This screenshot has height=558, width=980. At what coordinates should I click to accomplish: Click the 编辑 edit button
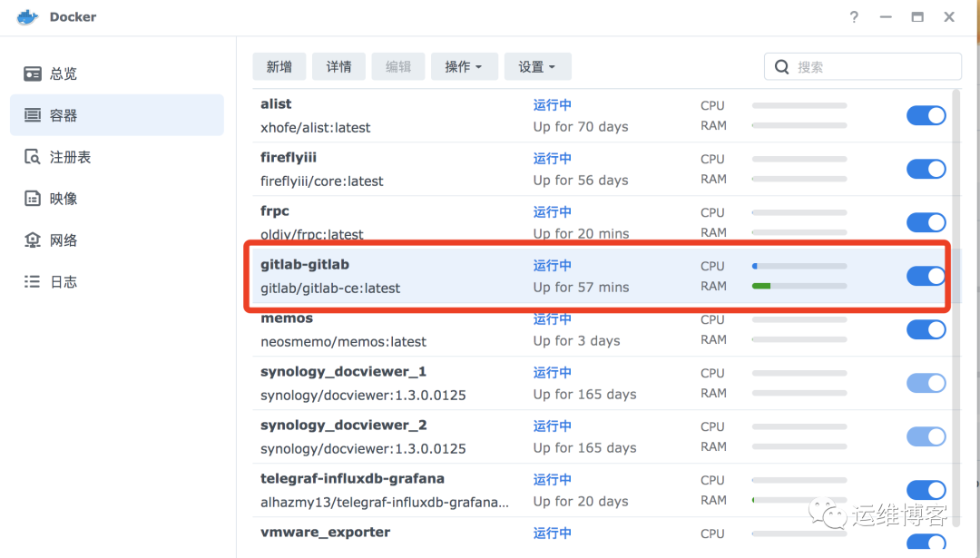(398, 67)
